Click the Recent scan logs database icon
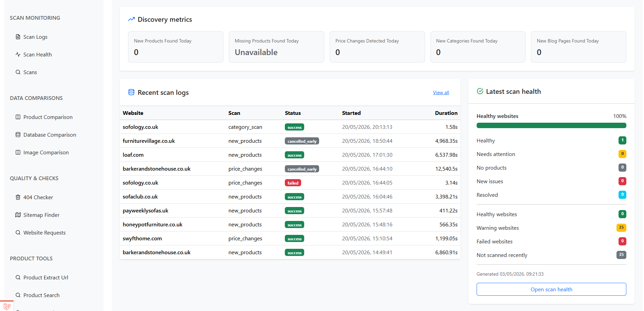Image resolution: width=644 pixels, height=311 pixels. [131, 92]
